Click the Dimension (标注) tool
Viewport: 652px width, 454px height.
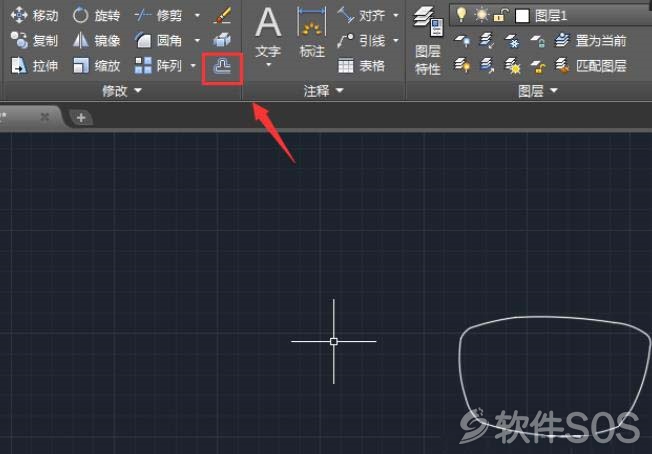[x=312, y=32]
